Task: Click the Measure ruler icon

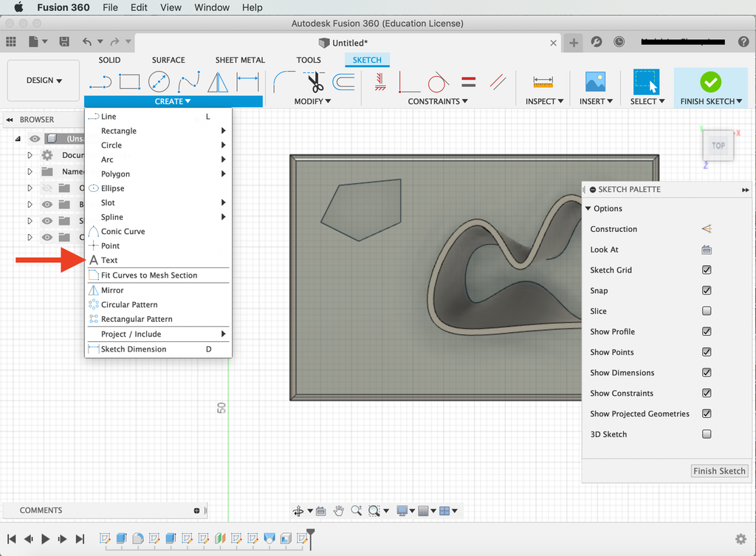Action: (x=543, y=82)
